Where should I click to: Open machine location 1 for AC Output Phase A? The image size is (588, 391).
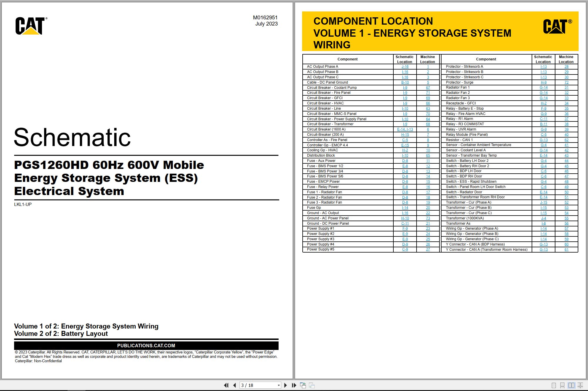click(428, 67)
